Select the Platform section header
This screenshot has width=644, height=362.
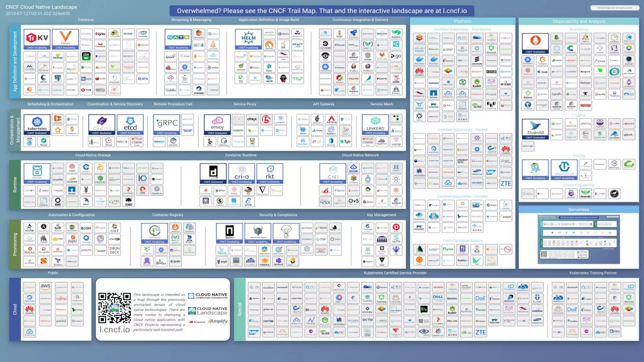point(463,21)
